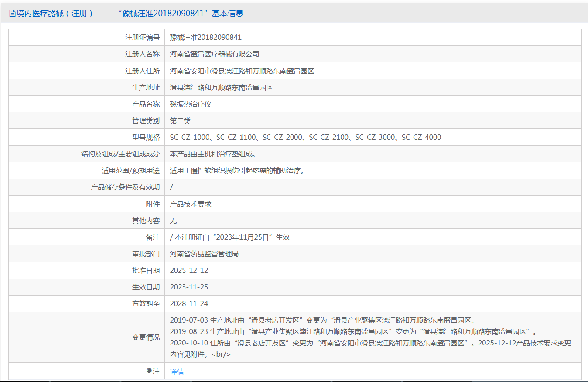The image size is (588, 382).
Task: Click the 备注 label
Action: click(153, 237)
